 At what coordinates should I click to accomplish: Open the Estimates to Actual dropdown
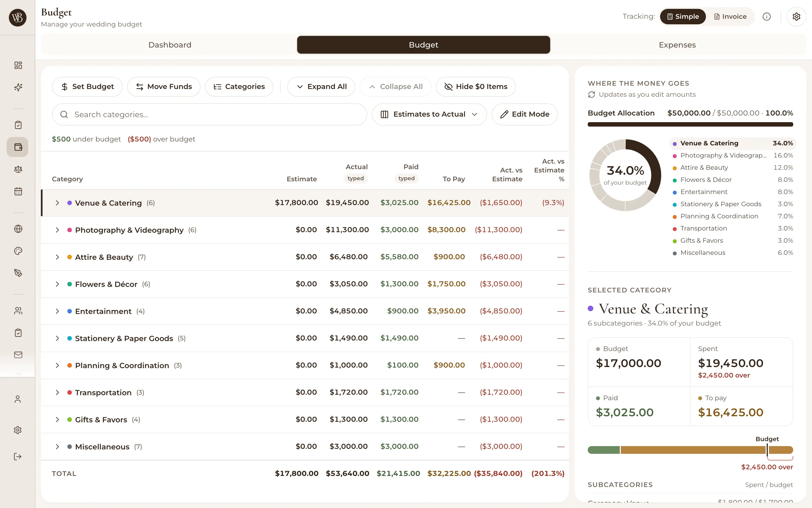429,114
